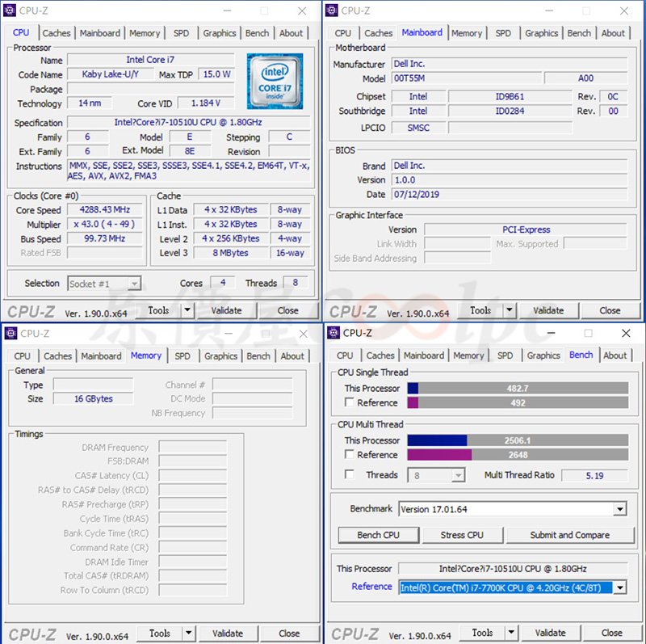Viewport: 646px width, 644px height.
Task: Click BIOS Version value 1.0.0
Action: 510,179
